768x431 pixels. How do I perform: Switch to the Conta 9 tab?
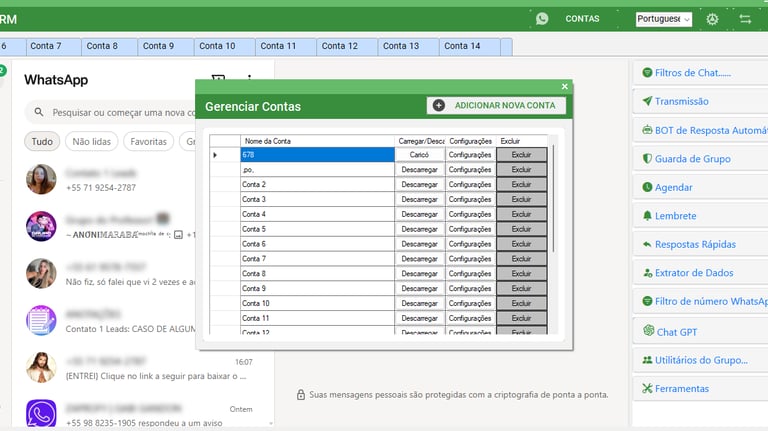click(166, 46)
